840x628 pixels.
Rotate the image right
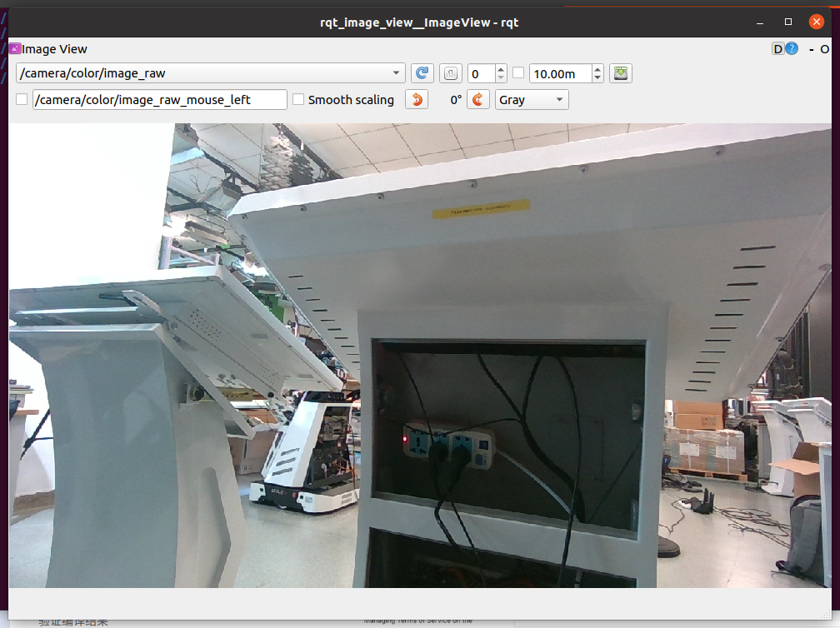477,100
